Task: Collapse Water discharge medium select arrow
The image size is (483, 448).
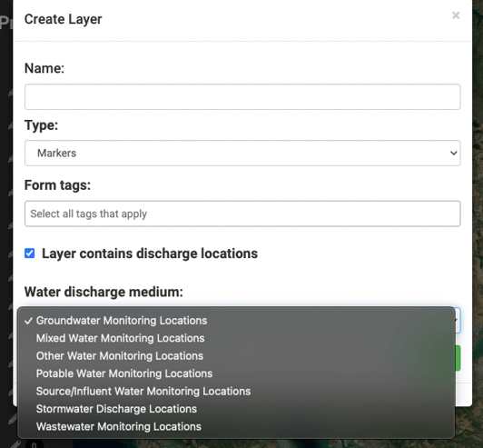Action: coord(458,320)
